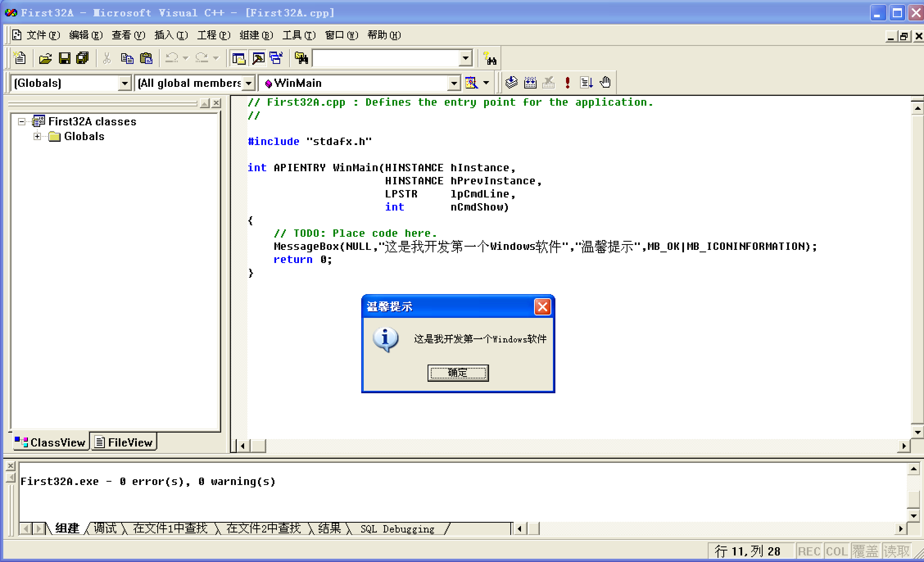Viewport: 924px width, 562px height.
Task: Save all open documents
Action: (82, 58)
